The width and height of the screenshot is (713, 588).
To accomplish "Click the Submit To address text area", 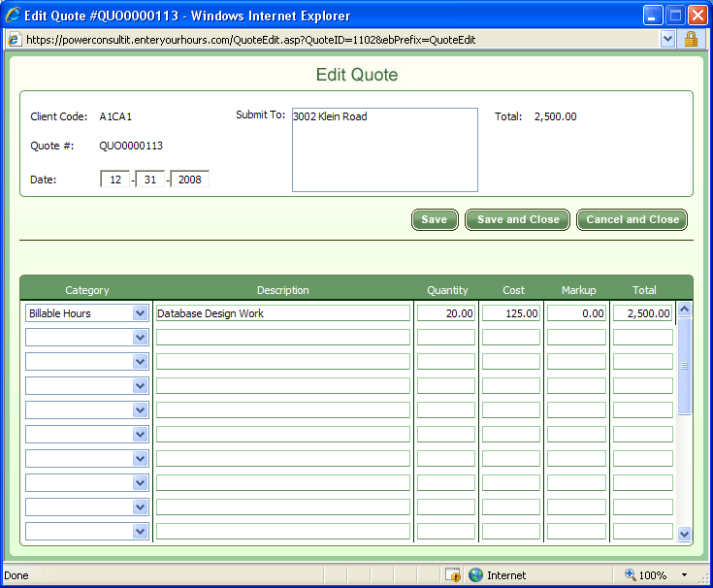I will [384, 150].
